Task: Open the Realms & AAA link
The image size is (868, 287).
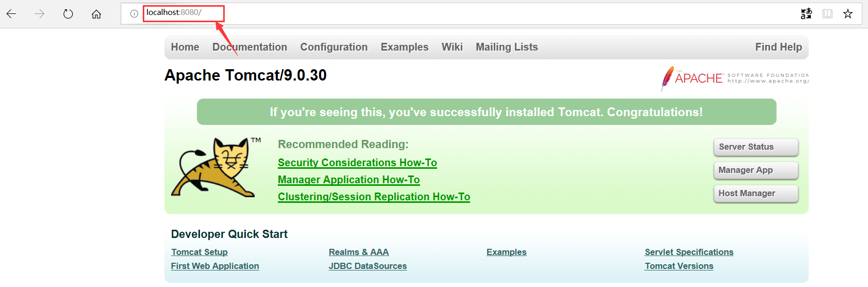Action: pyautogui.click(x=359, y=252)
